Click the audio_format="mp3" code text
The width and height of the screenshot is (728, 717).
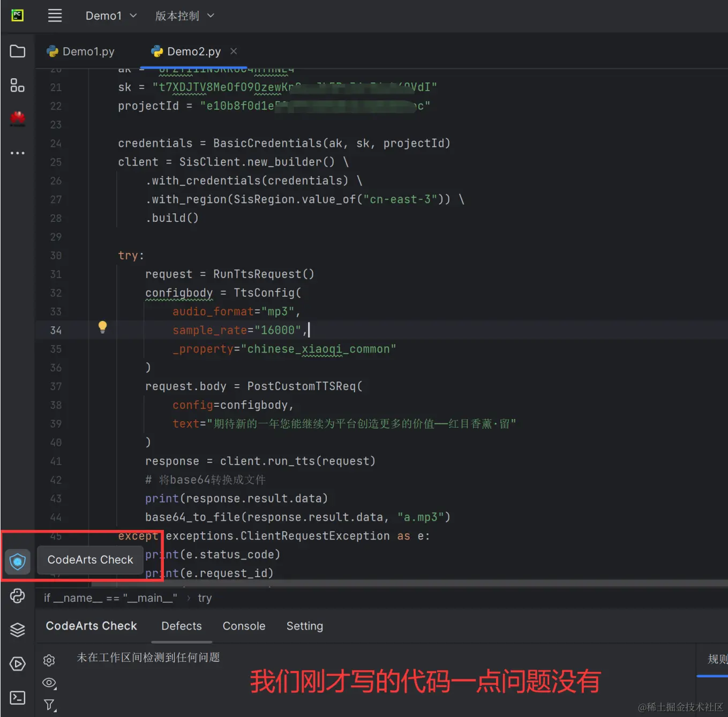[233, 311]
